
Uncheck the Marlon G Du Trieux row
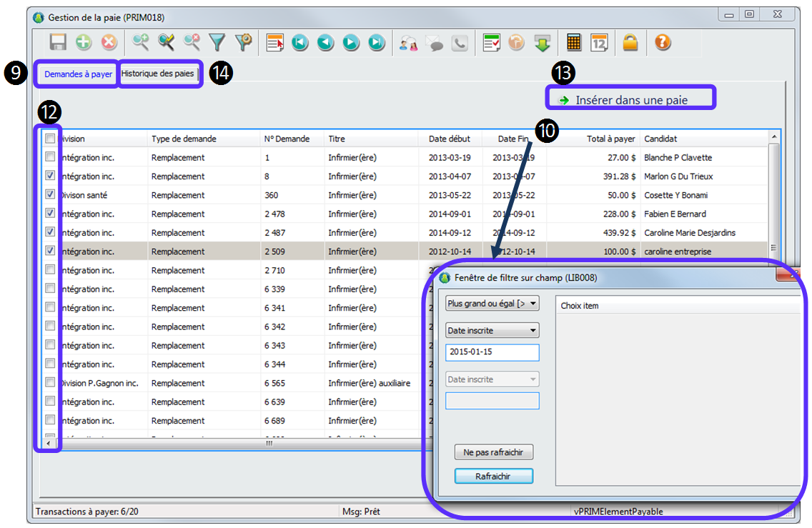(x=50, y=176)
